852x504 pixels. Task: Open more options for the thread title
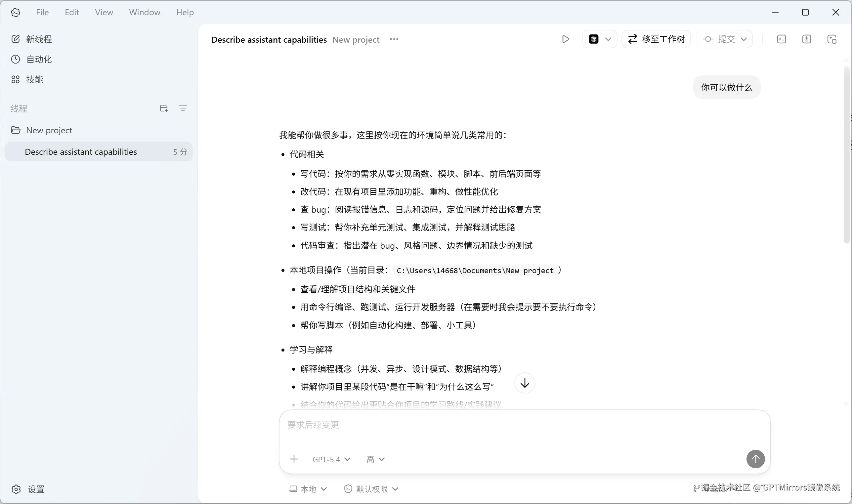394,39
